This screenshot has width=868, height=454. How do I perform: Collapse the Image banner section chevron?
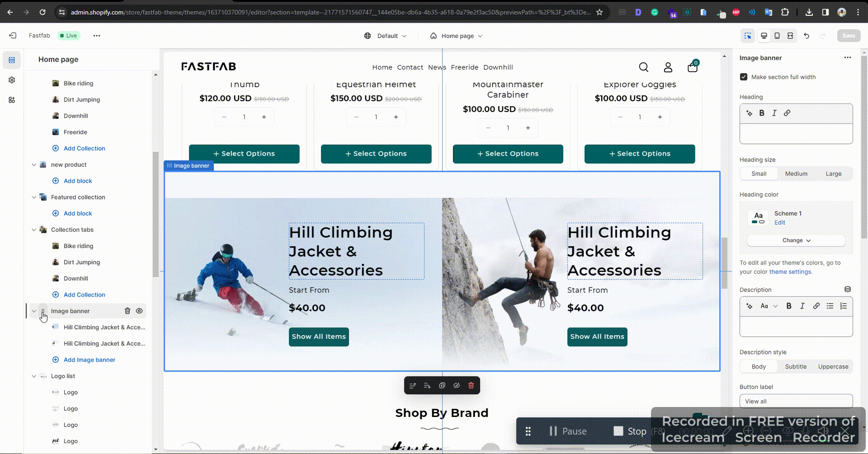pyautogui.click(x=34, y=311)
